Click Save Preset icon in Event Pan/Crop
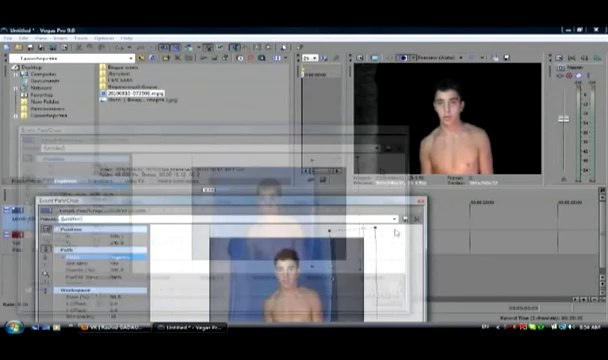Image resolution: width=608 pixels, height=360 pixels. 405,219
